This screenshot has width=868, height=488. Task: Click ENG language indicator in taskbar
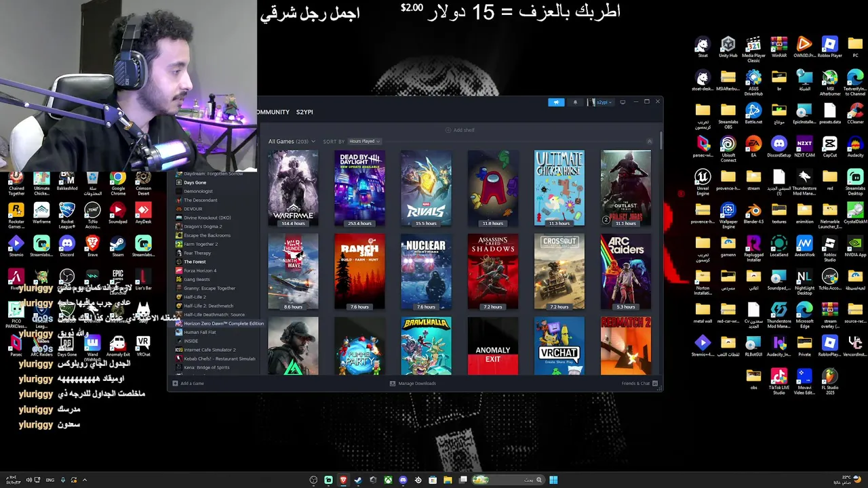(x=50, y=480)
